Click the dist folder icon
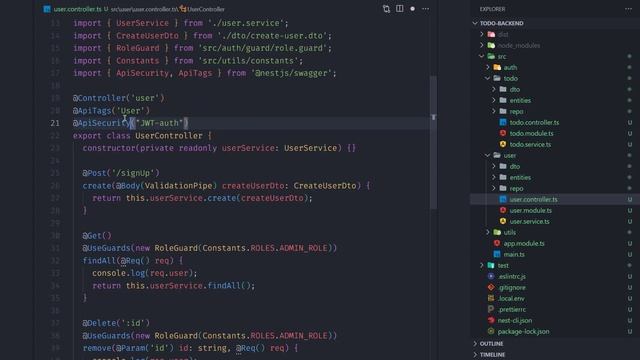The width and height of the screenshot is (640, 360). [491, 34]
